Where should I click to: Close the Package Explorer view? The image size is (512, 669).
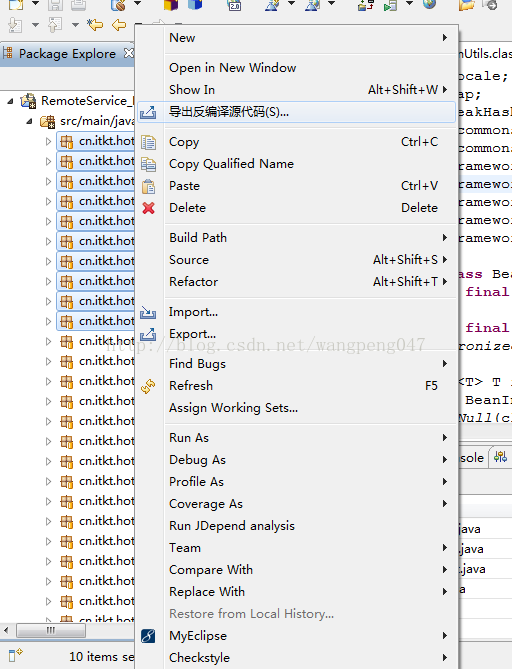[x=128, y=53]
